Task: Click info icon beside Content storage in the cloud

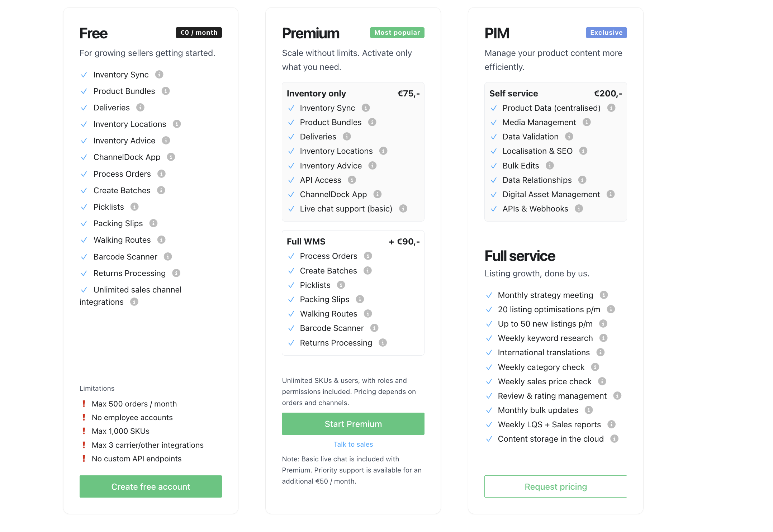Action: (x=615, y=439)
